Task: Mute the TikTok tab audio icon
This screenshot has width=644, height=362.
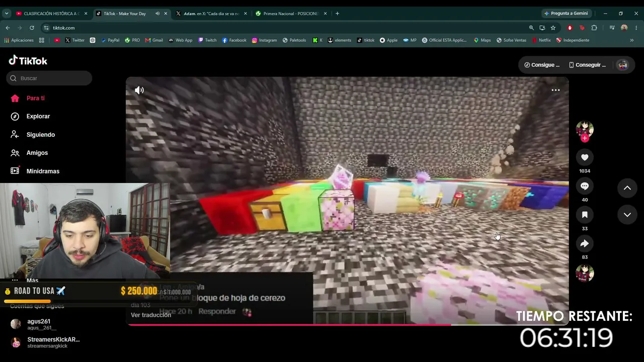Action: tap(157, 14)
